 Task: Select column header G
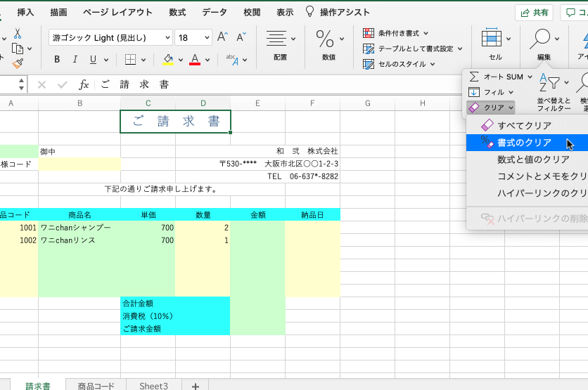pyautogui.click(x=367, y=103)
